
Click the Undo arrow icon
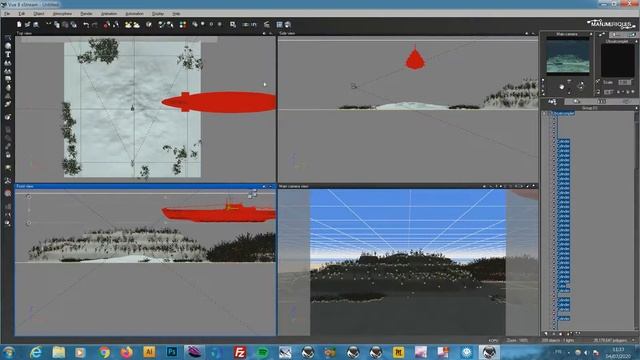pos(86,24)
